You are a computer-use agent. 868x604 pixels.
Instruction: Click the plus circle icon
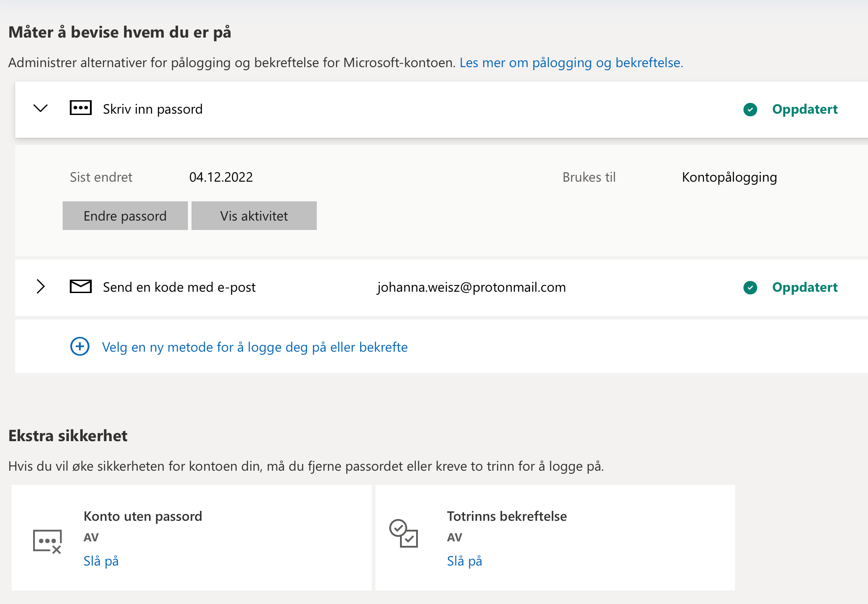80,346
